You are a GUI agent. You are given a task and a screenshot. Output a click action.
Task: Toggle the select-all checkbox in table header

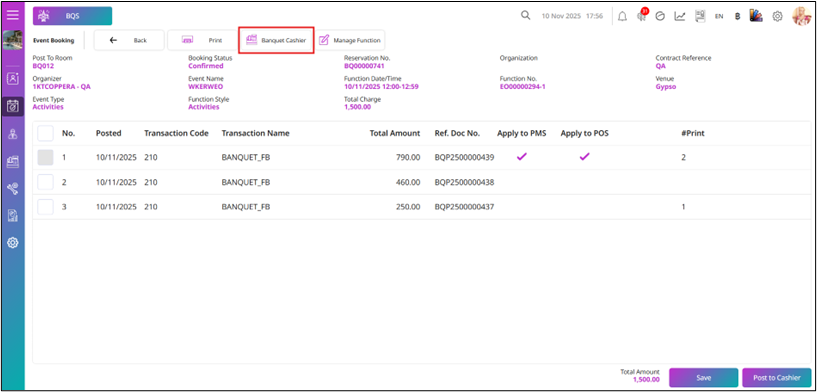click(x=45, y=133)
